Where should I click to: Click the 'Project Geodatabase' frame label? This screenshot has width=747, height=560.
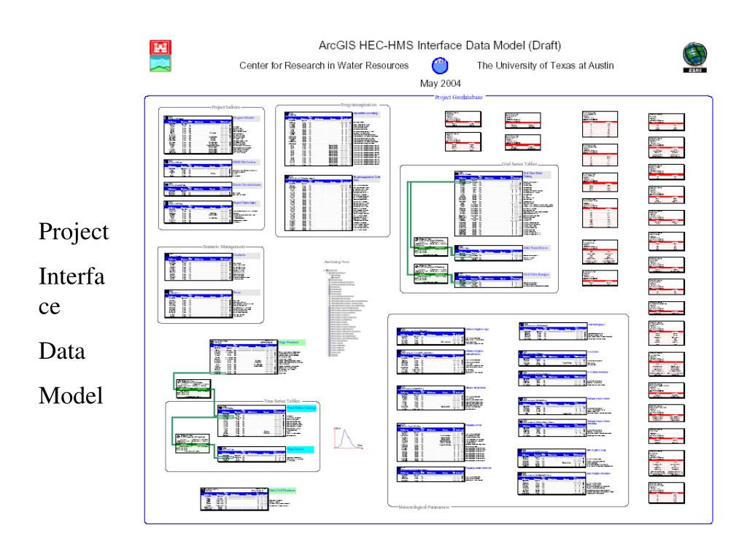(x=459, y=97)
